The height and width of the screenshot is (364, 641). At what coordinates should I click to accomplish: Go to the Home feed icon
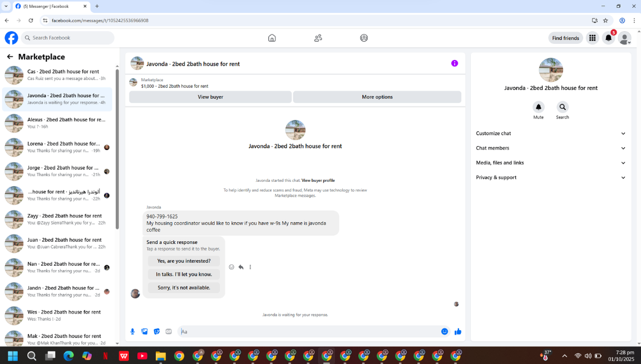click(x=272, y=38)
